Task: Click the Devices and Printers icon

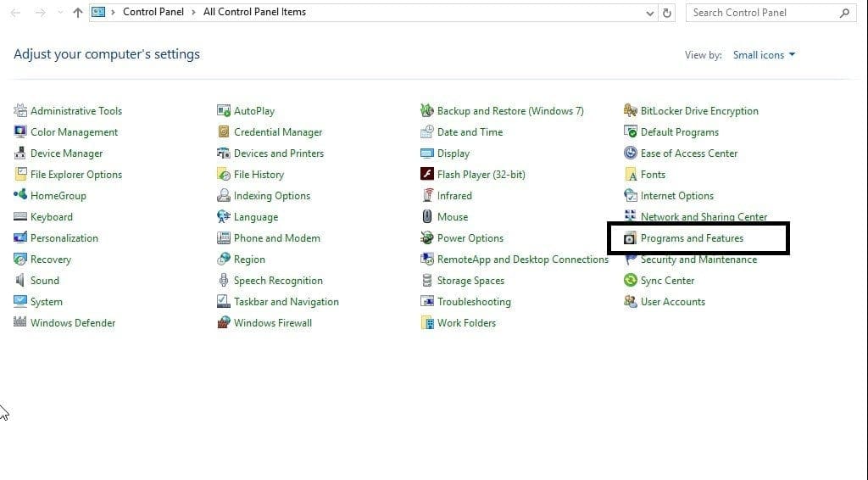Action: click(223, 153)
